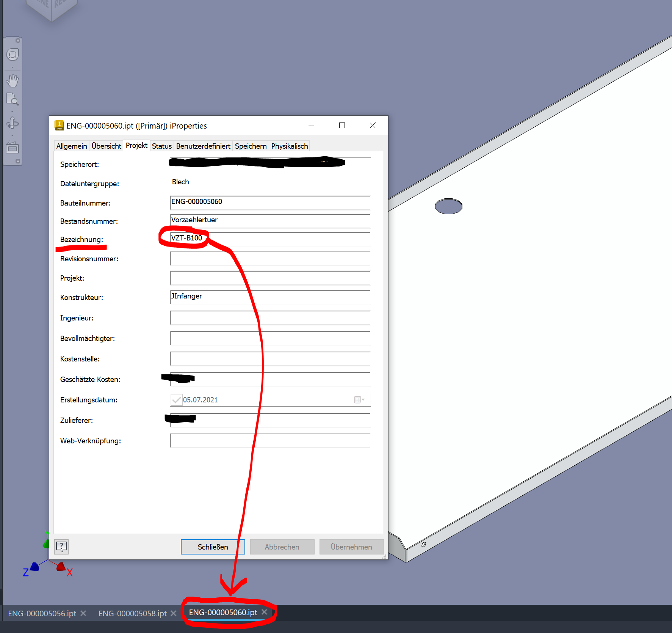672x633 pixels.
Task: Close the navigation bar with its X
Action: pos(18,41)
